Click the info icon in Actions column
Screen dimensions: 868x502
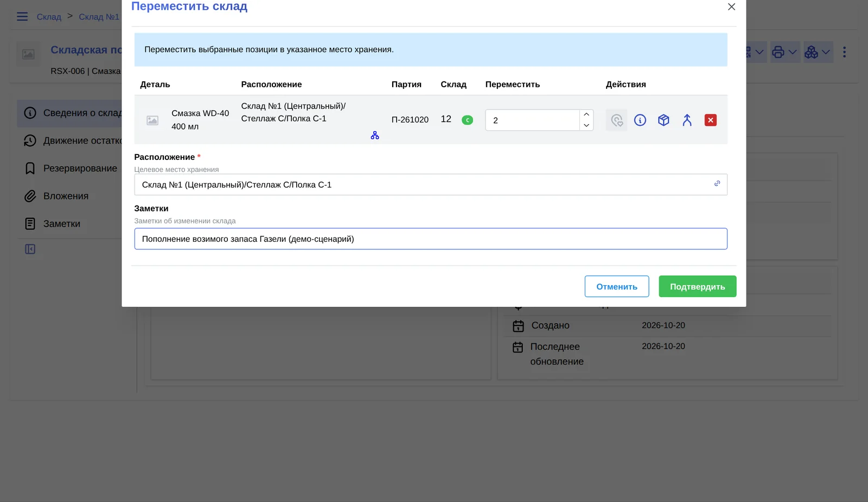pos(640,120)
